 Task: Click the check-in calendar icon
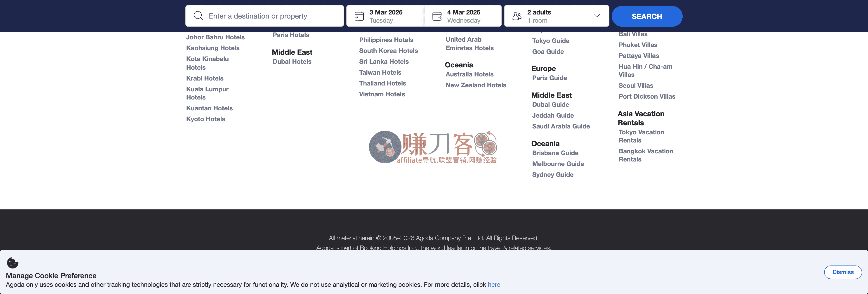tap(359, 16)
